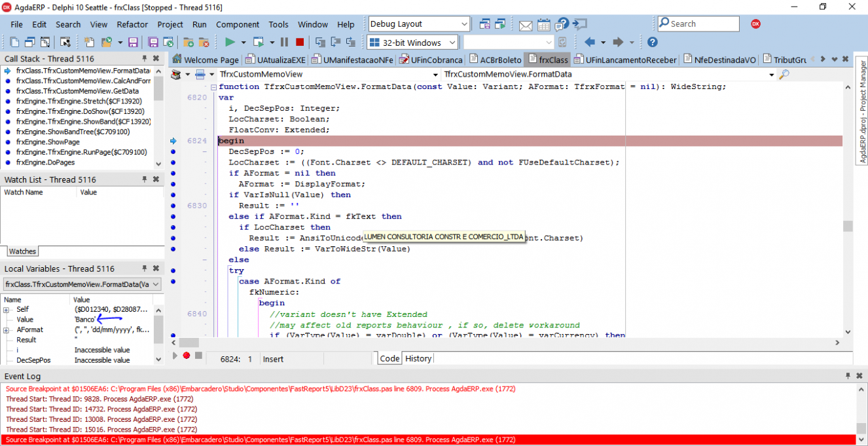
Task: Click the red Program Reset stop icon
Action: 300,42
